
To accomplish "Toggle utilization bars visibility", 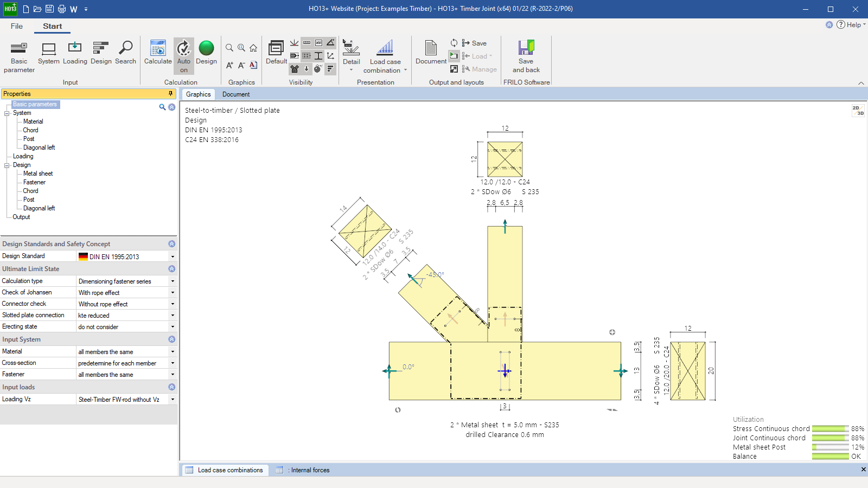I will pyautogui.click(x=330, y=69).
